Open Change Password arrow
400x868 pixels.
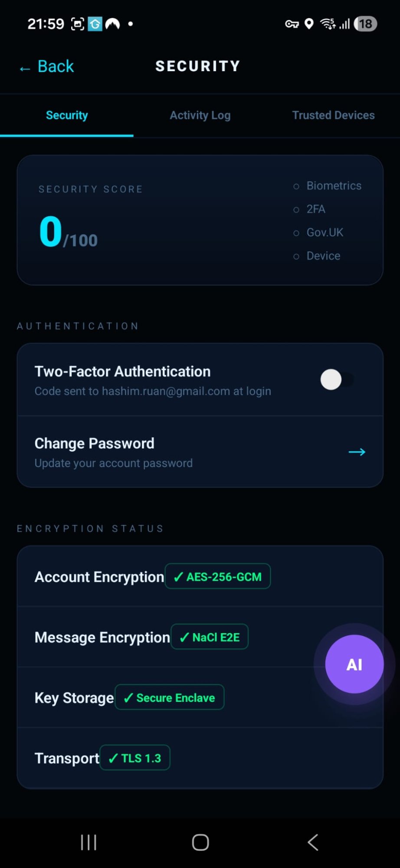coord(357,452)
